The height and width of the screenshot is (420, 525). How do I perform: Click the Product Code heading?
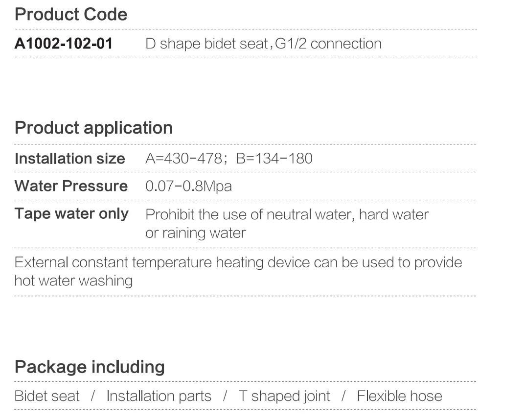[x=71, y=15]
